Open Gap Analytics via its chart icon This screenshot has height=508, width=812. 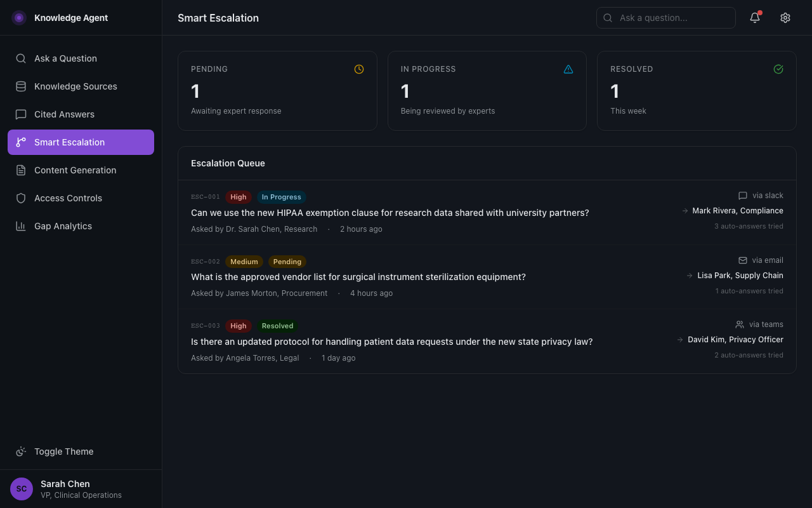point(21,226)
